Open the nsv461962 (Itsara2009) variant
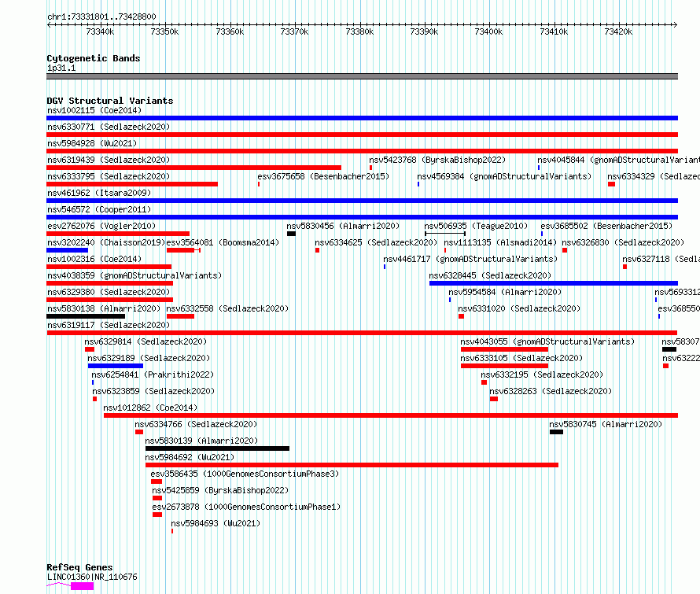This screenshot has width=700, height=594. pos(99,193)
